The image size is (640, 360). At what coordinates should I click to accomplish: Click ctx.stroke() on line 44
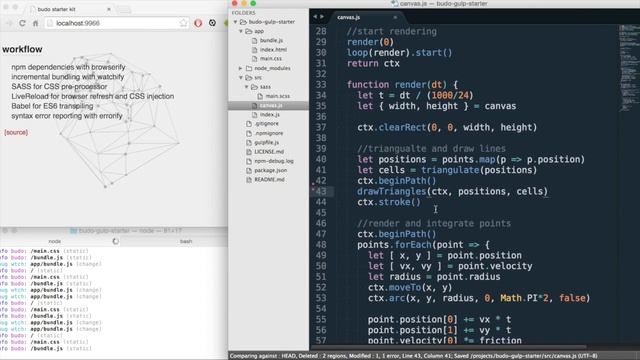tap(389, 202)
